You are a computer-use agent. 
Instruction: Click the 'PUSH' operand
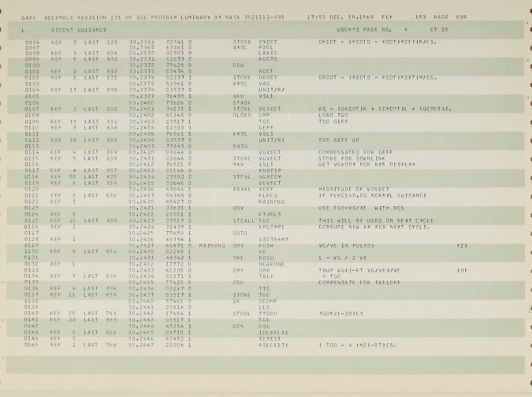[266, 245]
